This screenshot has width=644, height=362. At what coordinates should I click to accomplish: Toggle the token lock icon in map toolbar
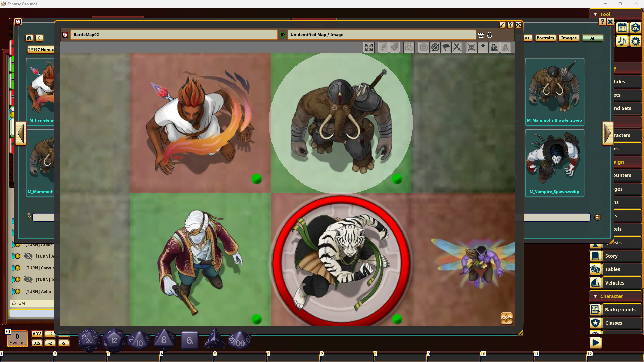click(494, 48)
